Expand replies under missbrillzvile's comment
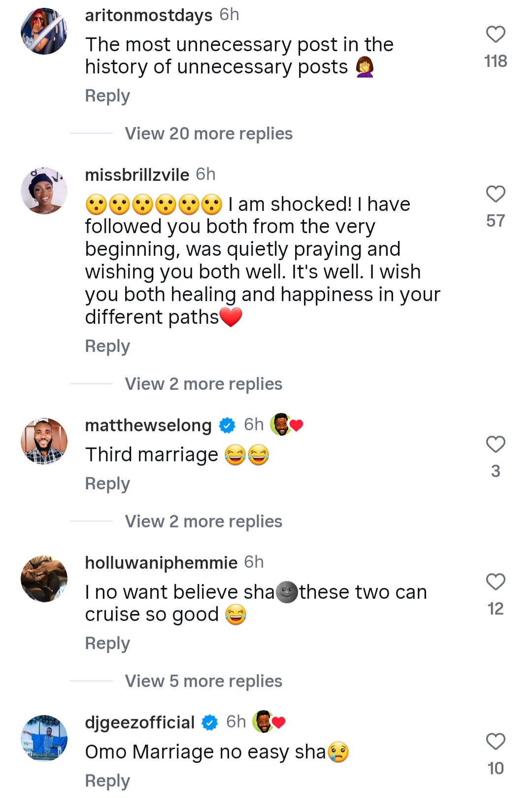This screenshot has height=798, width=532. (x=203, y=384)
